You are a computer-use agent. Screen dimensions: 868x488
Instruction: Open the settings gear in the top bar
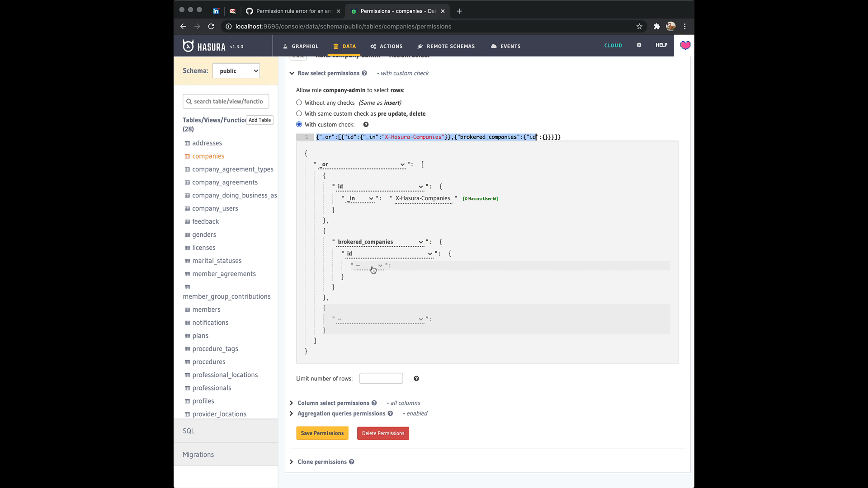(639, 45)
